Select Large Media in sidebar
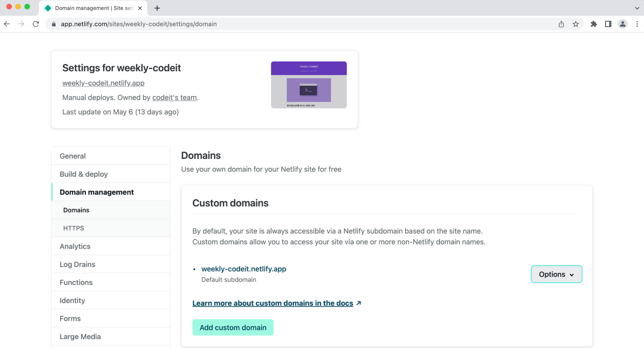 pos(111,337)
